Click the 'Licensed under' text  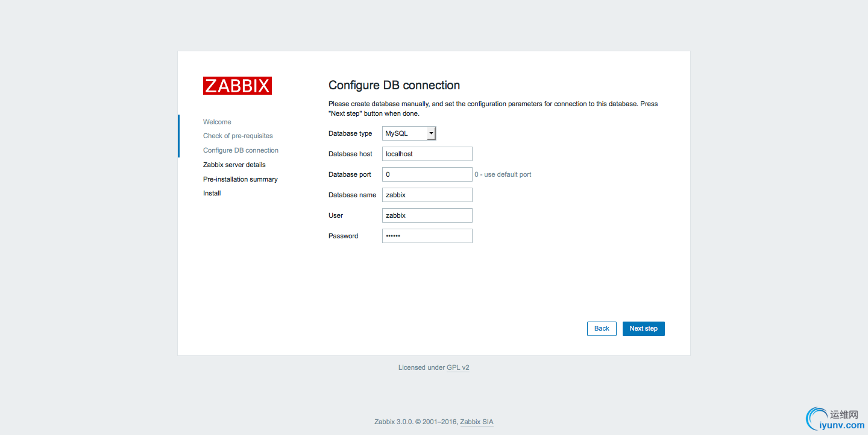pyautogui.click(x=421, y=367)
